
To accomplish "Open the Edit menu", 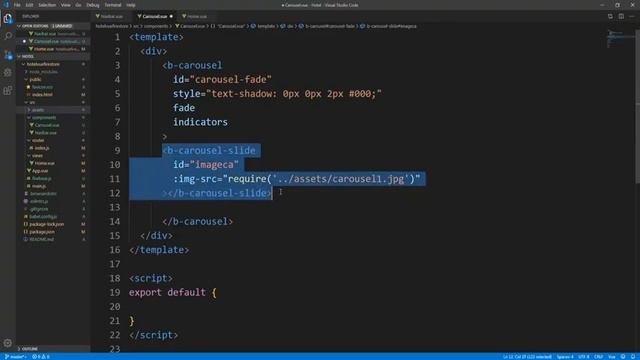I will point(29,5).
